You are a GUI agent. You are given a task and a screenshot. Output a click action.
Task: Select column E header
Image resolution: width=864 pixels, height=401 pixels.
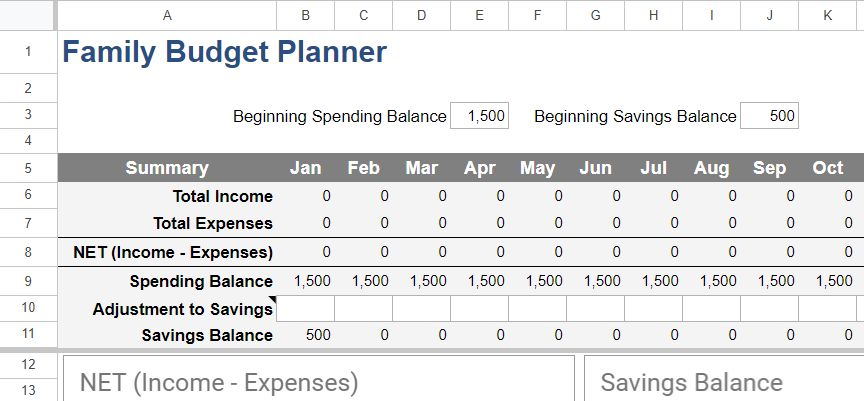tap(479, 15)
